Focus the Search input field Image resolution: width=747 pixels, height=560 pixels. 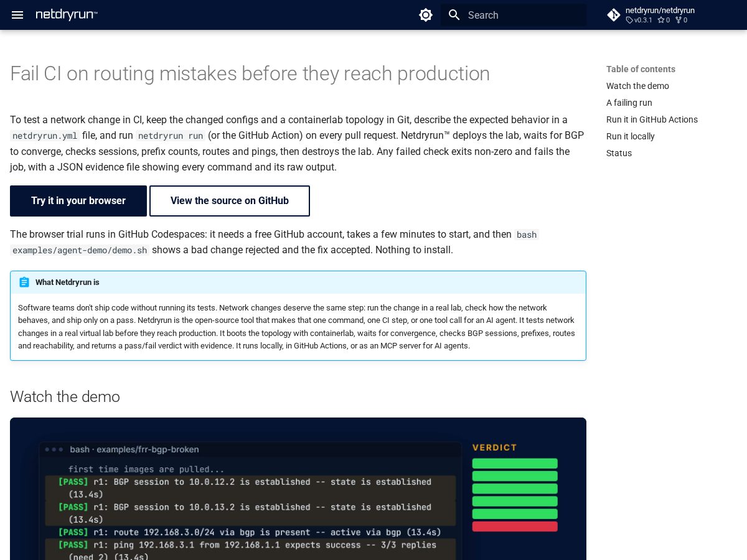point(514,15)
